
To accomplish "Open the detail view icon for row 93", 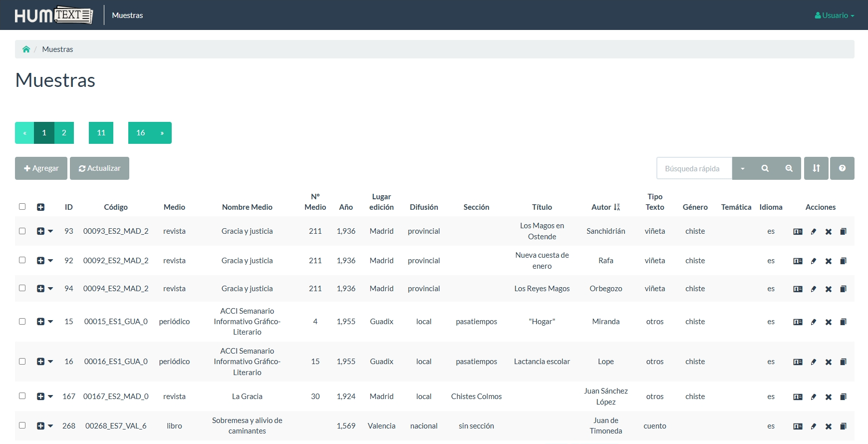I will point(798,232).
